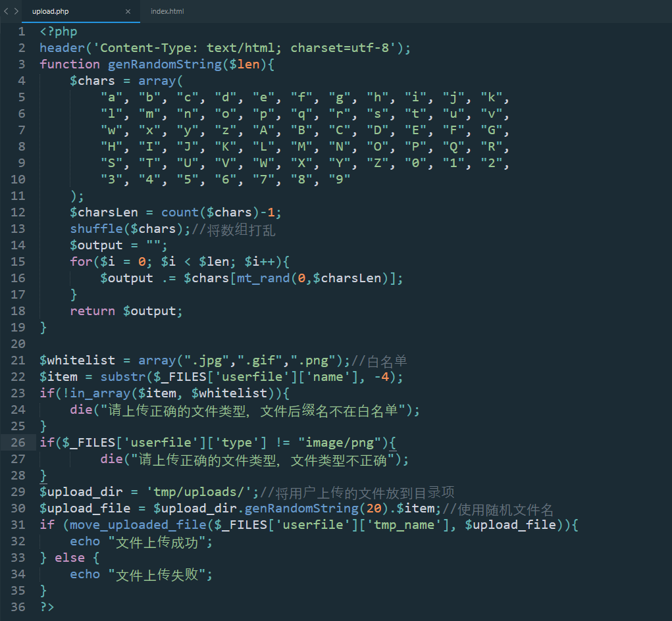672x621 pixels.
Task: Click "return" keyword on line 18
Action: [93, 311]
